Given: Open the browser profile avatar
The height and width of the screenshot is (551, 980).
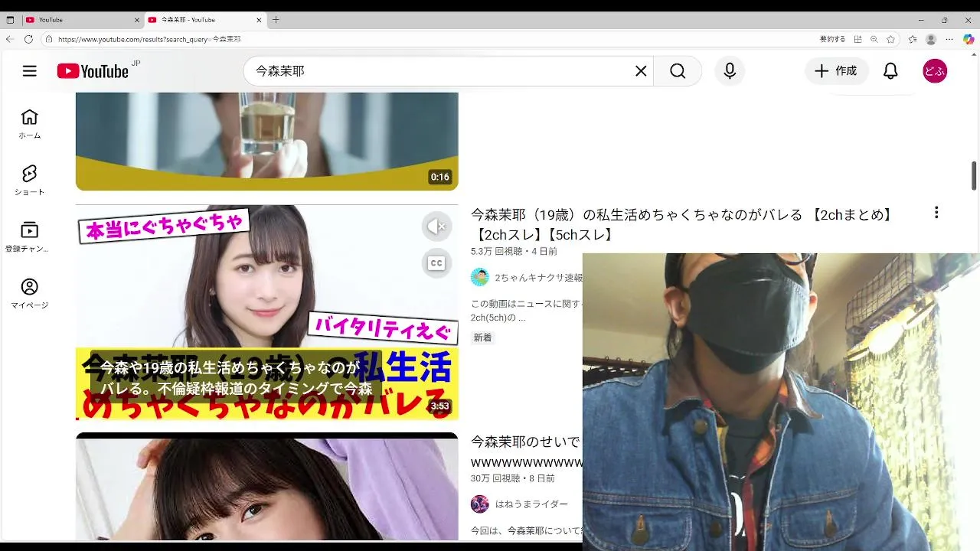Looking at the screenshot, I should (x=931, y=39).
